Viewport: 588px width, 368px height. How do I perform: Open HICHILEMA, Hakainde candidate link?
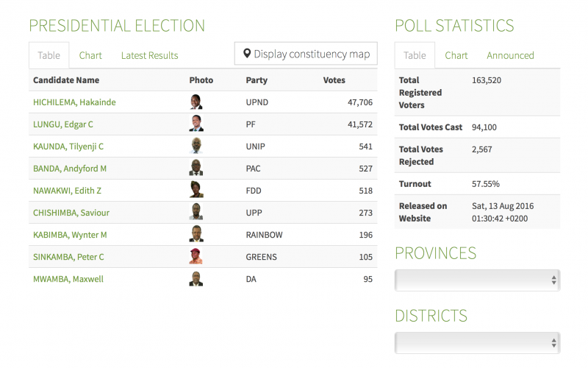click(74, 102)
